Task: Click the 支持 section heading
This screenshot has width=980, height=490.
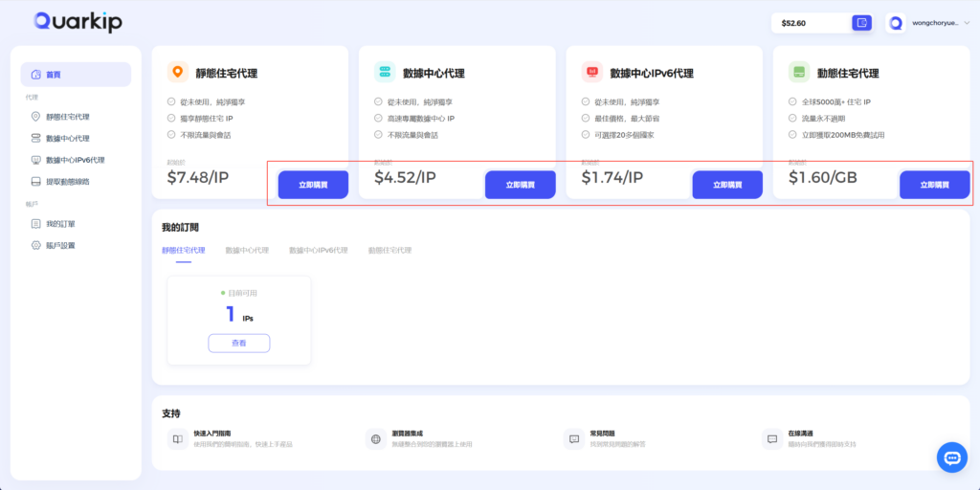Action: pos(171,413)
